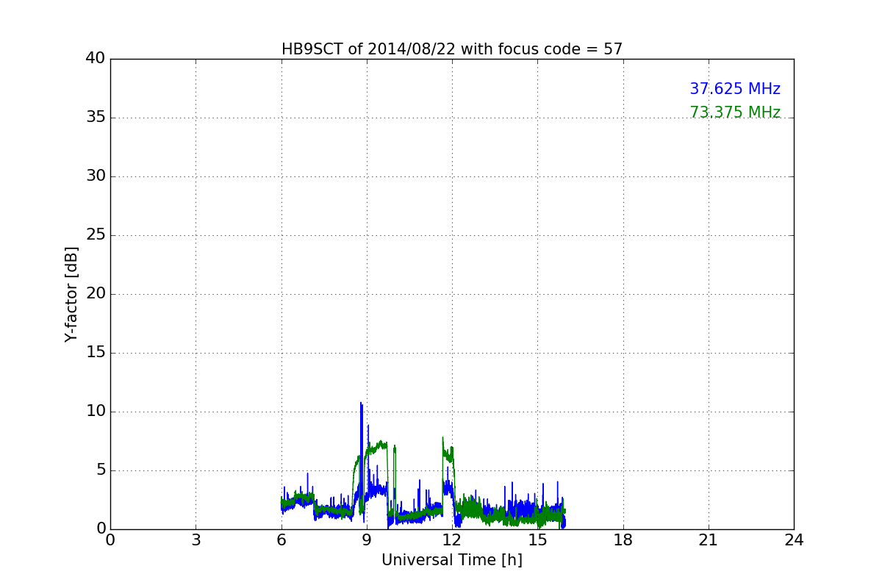Click the plot title mentioning HB9SCT
Image resolution: width=882 pixels, height=588 pixels.
coord(452,49)
